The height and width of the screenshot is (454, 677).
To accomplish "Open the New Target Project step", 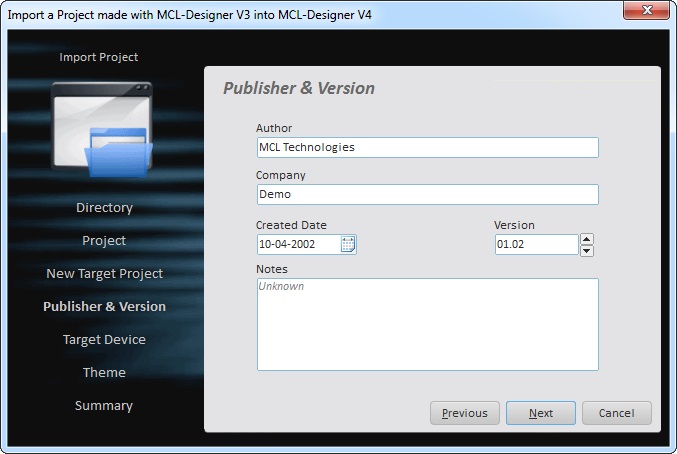I will click(x=104, y=274).
